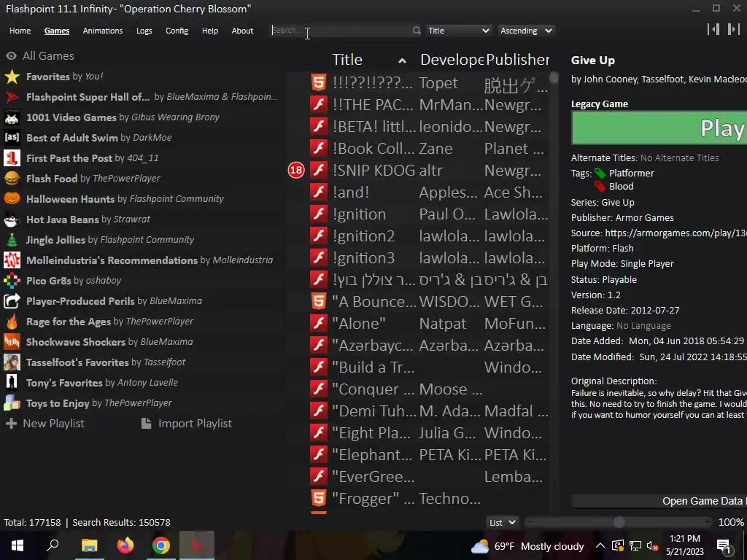Open the Config tab
The height and width of the screenshot is (560, 747).
(x=177, y=31)
